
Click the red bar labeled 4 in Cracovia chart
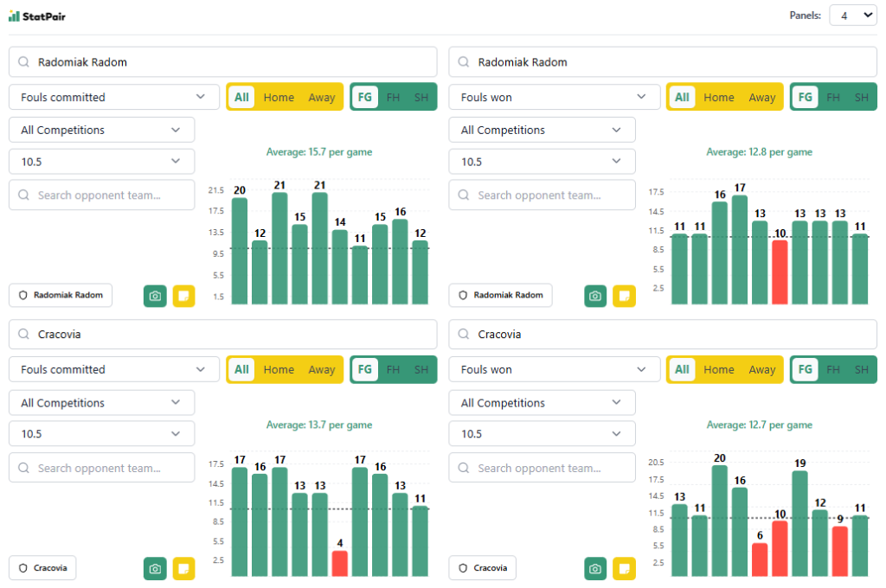click(340, 564)
